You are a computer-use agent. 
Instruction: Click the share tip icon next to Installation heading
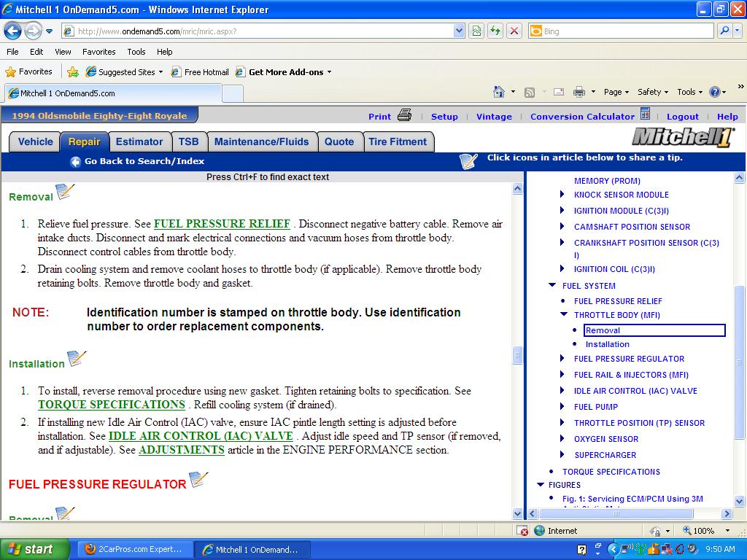[x=76, y=359]
